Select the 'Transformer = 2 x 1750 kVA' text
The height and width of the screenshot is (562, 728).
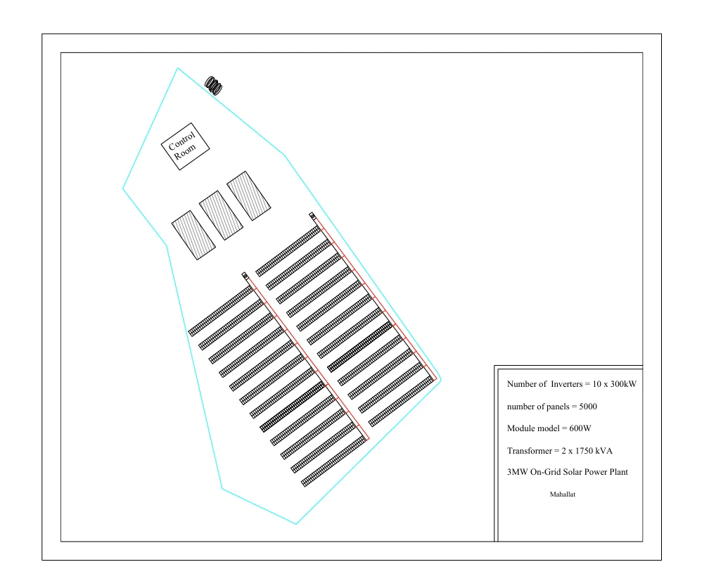pyautogui.click(x=564, y=450)
